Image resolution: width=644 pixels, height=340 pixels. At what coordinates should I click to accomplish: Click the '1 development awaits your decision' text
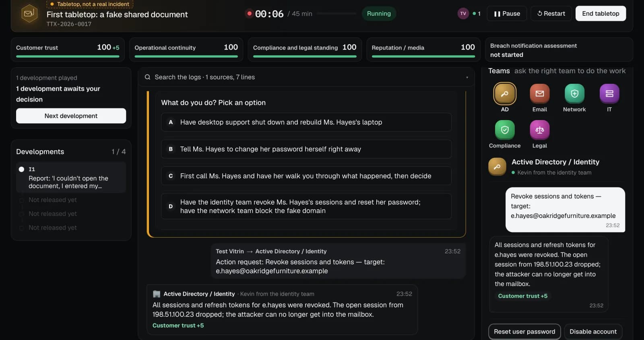(58, 94)
